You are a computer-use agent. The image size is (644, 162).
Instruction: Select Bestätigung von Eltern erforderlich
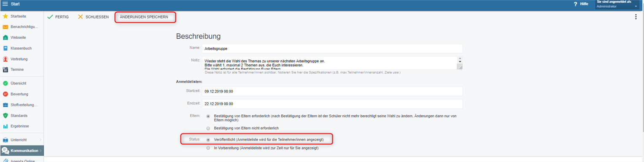(x=208, y=116)
